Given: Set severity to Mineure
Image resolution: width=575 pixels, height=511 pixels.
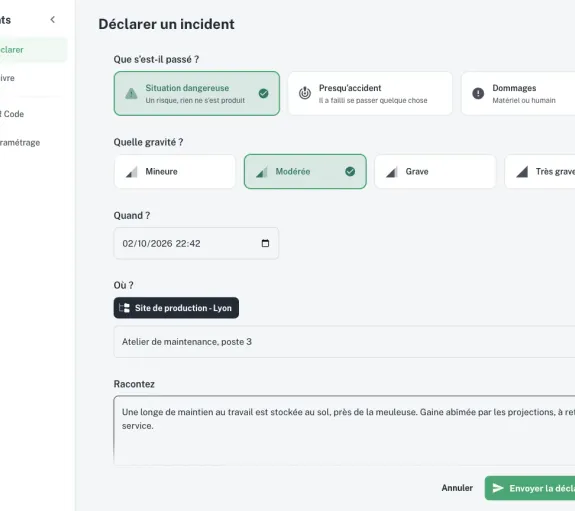Looking at the screenshot, I should click(x=175, y=172).
